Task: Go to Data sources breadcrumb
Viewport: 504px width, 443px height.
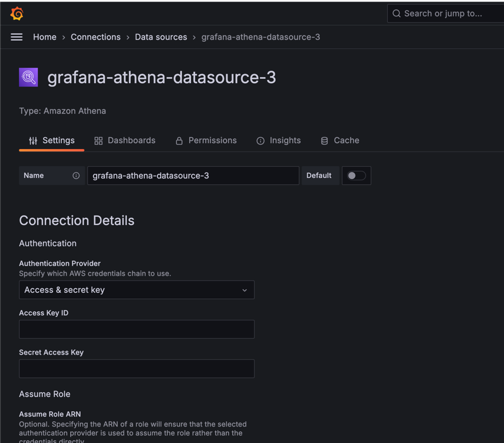Action: coord(161,37)
